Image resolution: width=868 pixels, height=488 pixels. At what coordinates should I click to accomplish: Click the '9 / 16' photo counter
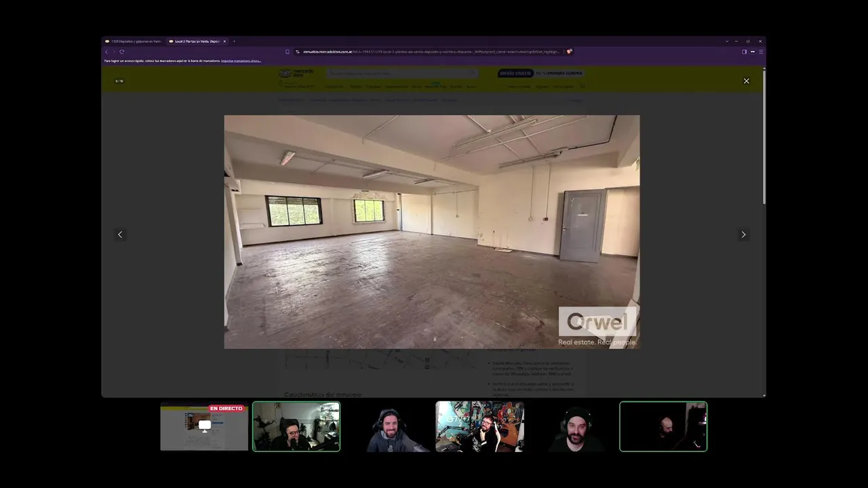(x=119, y=81)
